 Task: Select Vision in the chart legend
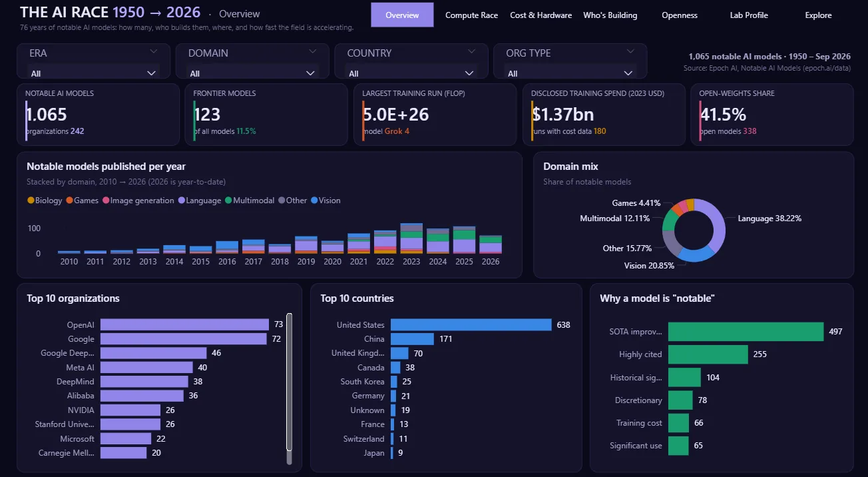325,201
